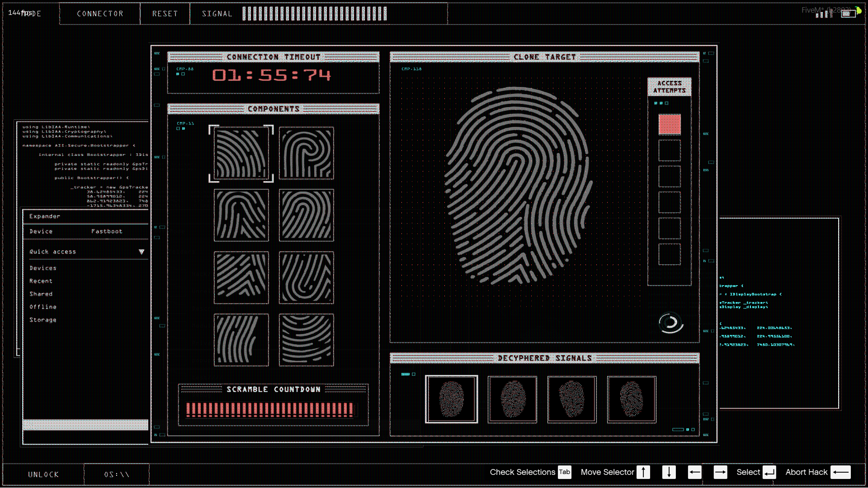The height and width of the screenshot is (488, 868).
Task: Select the first deciphered signal thumbnail
Action: (451, 399)
